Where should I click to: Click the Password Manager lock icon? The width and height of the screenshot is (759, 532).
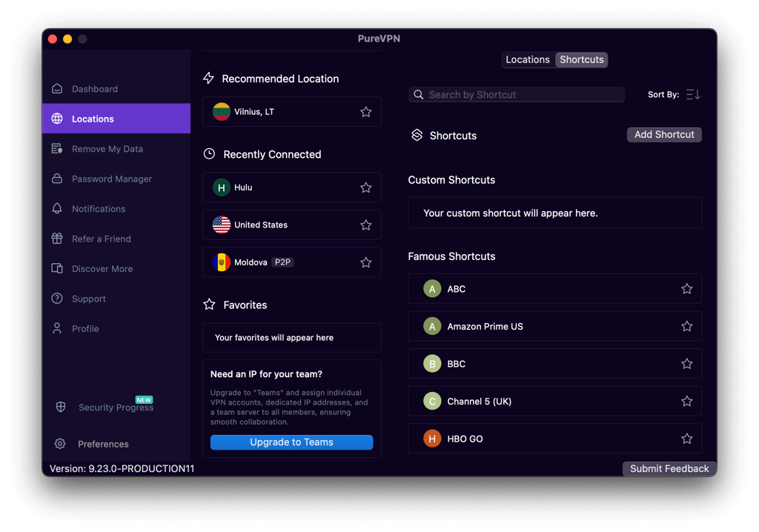pos(57,179)
